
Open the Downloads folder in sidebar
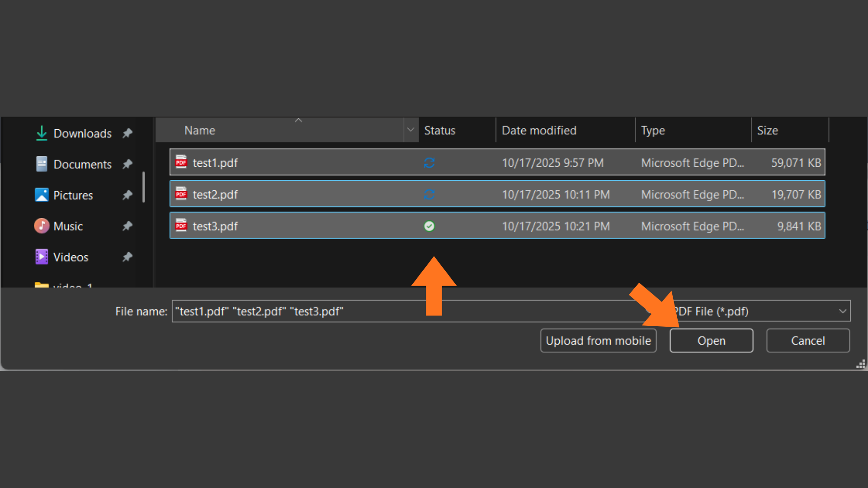click(x=82, y=133)
